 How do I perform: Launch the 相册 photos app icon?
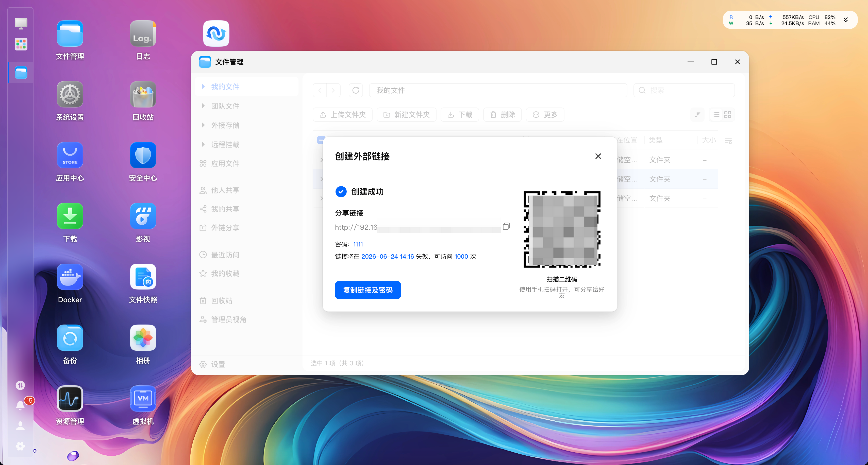point(143,338)
